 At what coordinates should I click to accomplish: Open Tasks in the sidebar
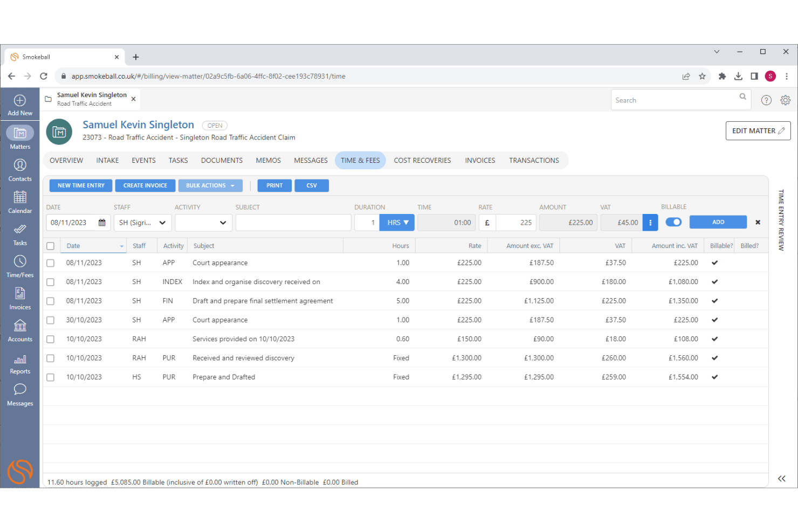20,234
